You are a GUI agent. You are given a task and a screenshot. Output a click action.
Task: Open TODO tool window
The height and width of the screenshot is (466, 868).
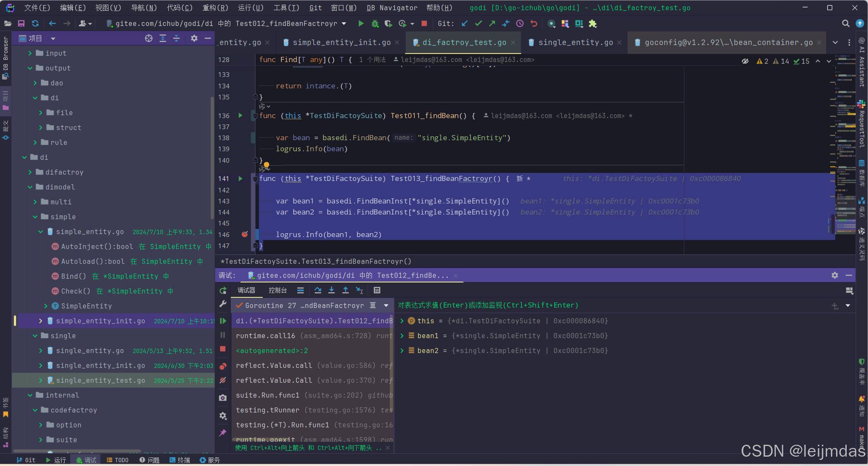click(x=117, y=460)
